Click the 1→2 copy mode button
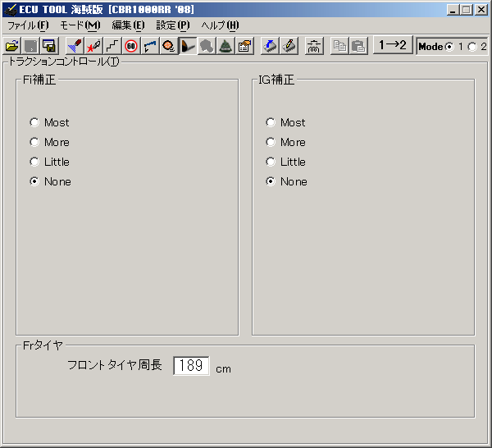The height and width of the screenshot is (448, 492). point(393,45)
